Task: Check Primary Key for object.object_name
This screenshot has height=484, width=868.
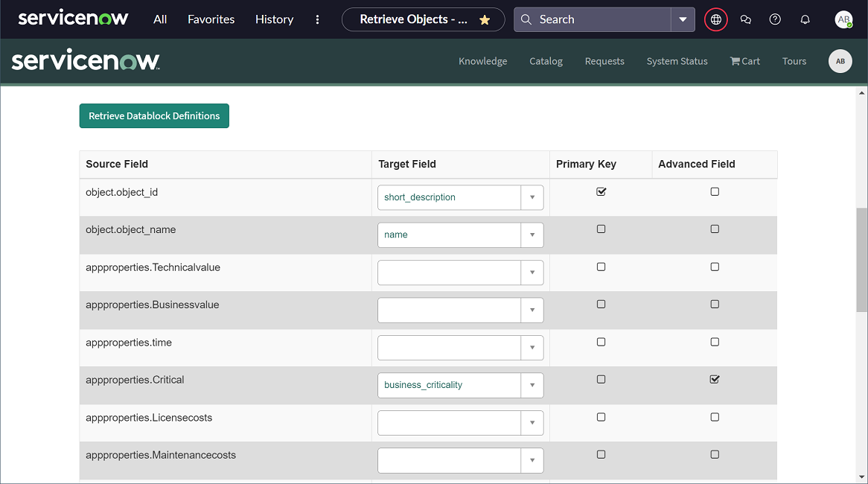Action: pos(601,229)
